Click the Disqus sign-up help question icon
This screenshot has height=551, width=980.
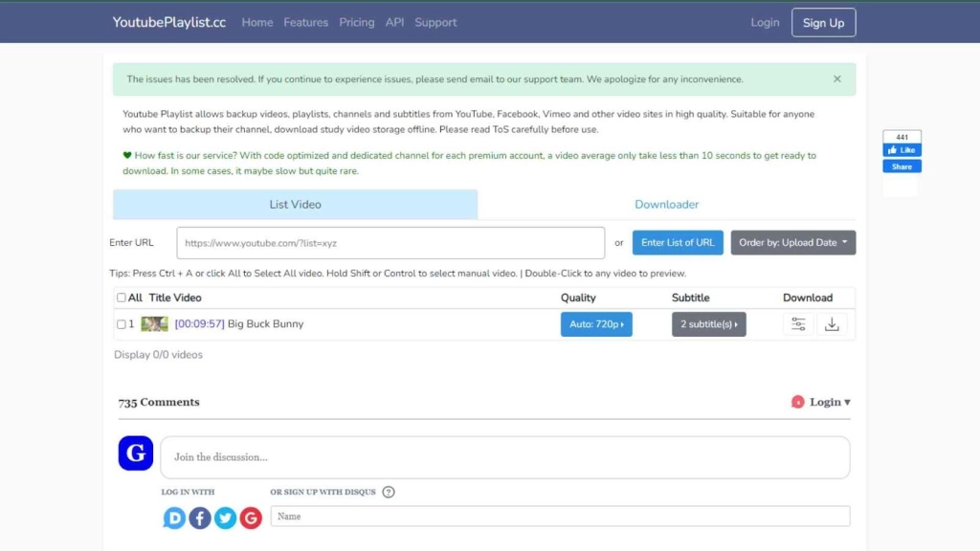(389, 493)
